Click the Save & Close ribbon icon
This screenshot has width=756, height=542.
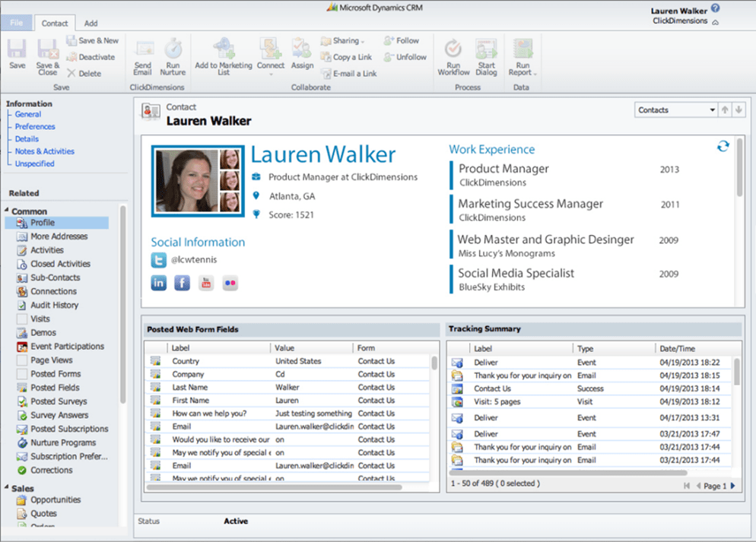click(48, 51)
